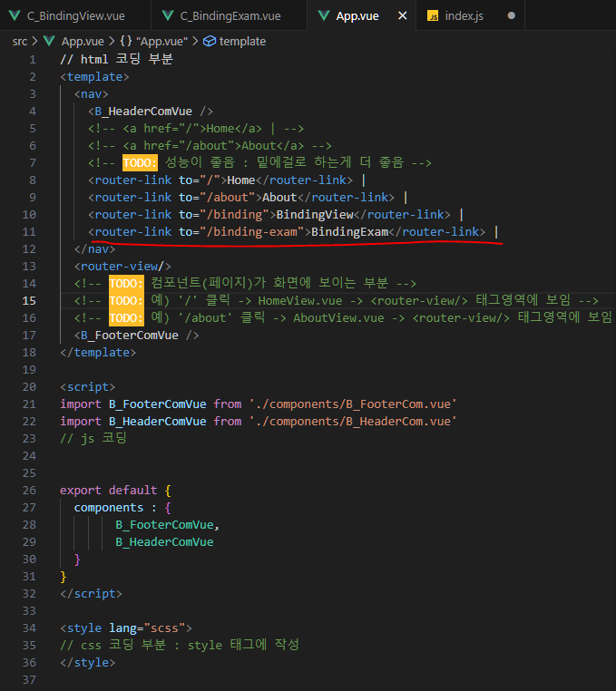Click the closing </script> tag
Image resolution: width=616 pixels, height=691 pixels.
[x=92, y=594]
